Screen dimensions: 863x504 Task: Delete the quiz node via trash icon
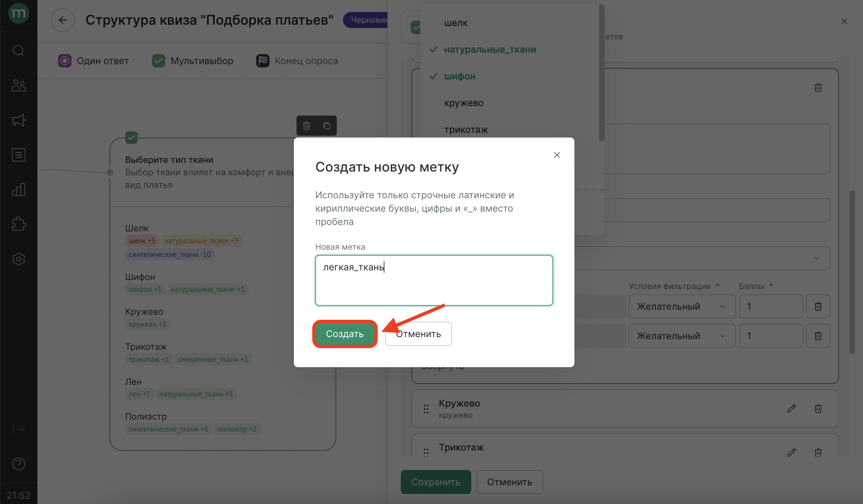tap(307, 125)
